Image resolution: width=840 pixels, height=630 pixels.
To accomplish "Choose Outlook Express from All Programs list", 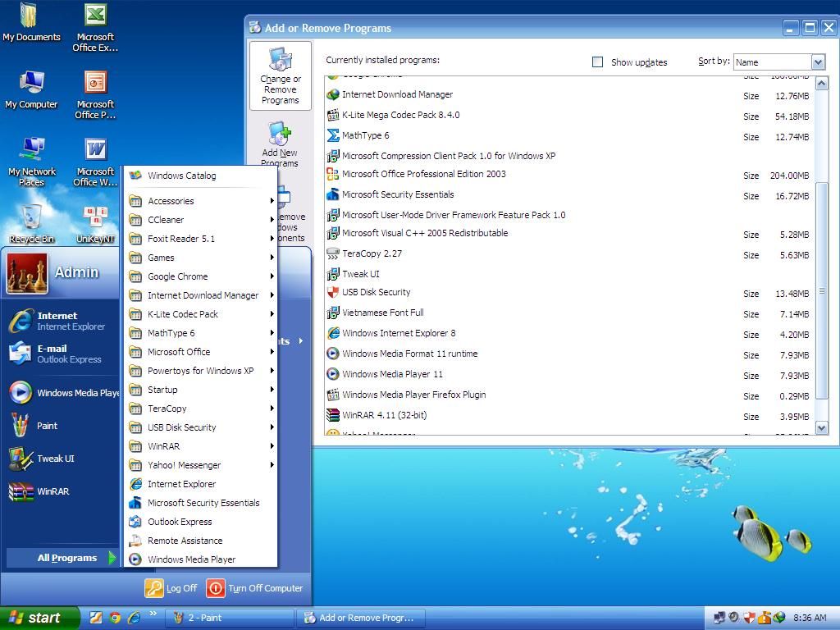I will click(x=201, y=522).
